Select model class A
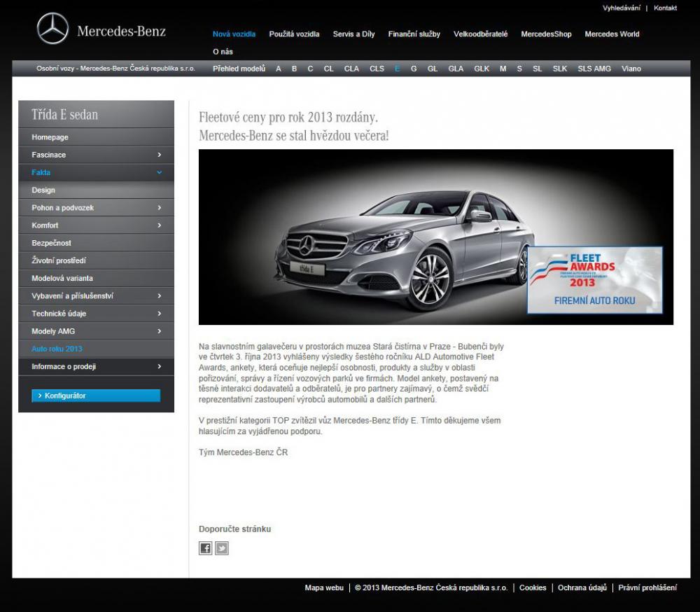This screenshot has width=700, height=612. 279,69
